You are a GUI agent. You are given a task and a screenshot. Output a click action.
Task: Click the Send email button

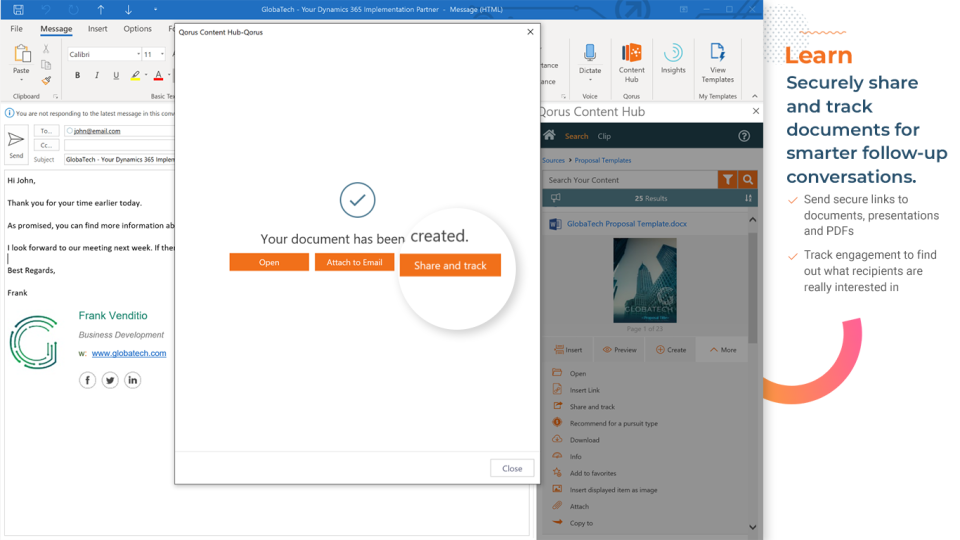[x=16, y=144]
